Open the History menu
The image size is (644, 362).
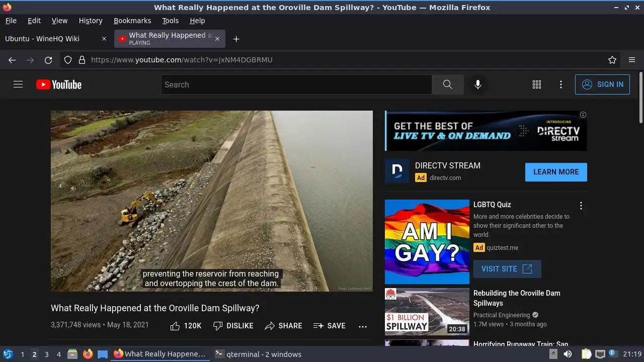pyautogui.click(x=91, y=21)
